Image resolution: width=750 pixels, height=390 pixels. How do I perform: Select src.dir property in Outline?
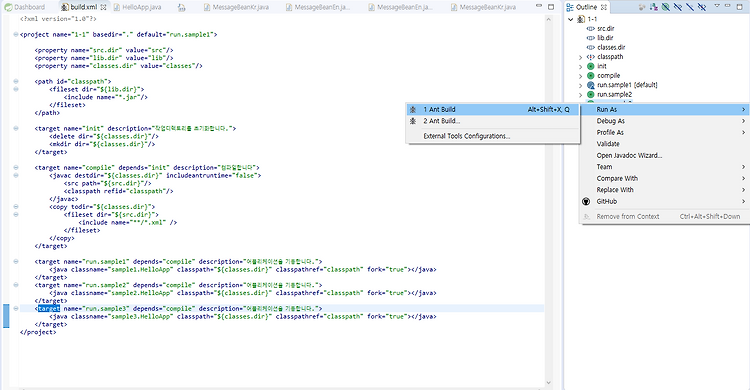click(606, 28)
